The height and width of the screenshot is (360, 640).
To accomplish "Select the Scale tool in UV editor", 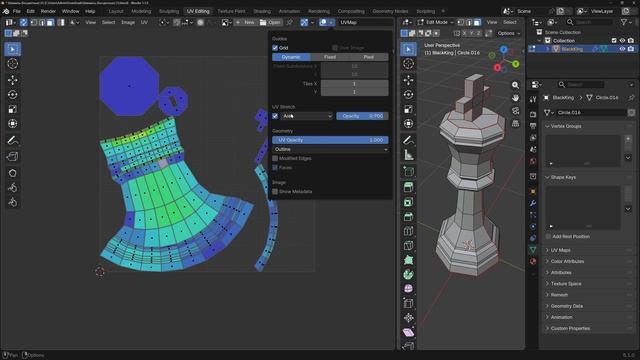I will click(x=13, y=109).
